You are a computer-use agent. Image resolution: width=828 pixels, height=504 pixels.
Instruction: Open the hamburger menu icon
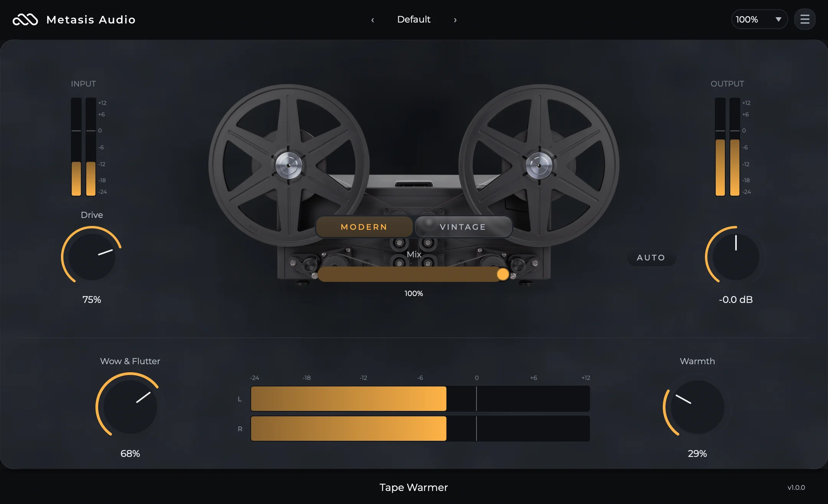coord(805,19)
